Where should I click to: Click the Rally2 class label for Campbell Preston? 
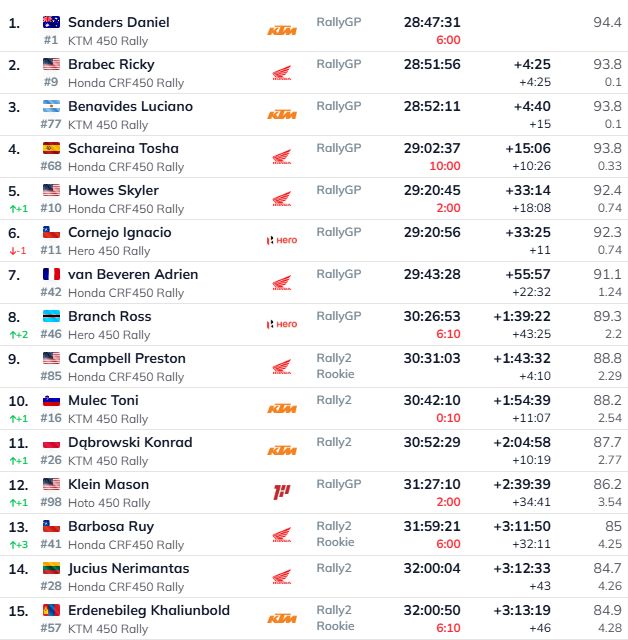(x=334, y=358)
